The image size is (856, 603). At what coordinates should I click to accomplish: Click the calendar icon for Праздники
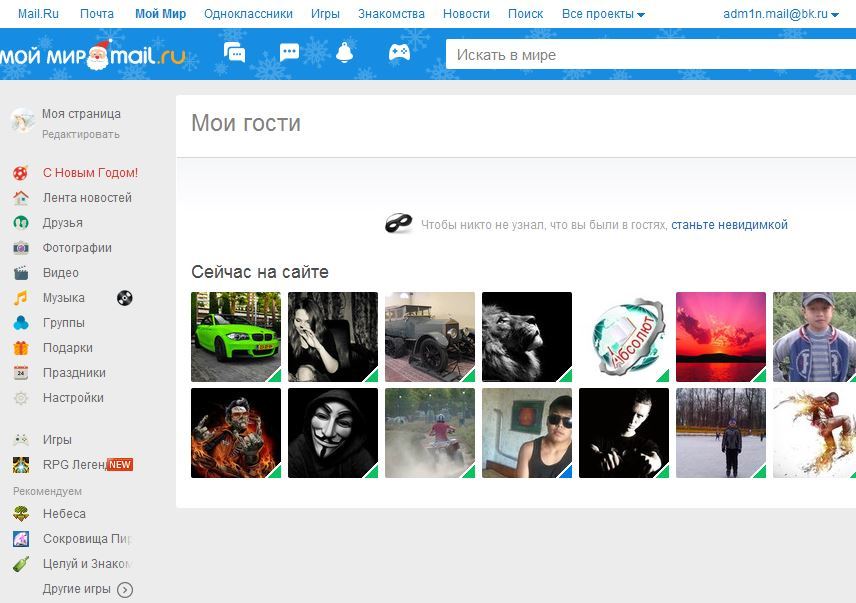pos(21,373)
